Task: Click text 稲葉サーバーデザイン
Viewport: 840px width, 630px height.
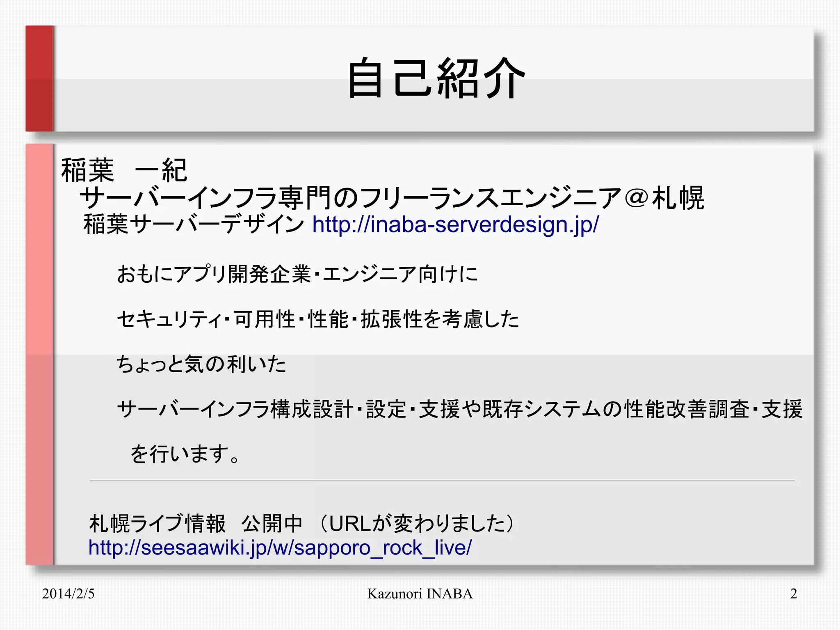Action: [x=194, y=225]
